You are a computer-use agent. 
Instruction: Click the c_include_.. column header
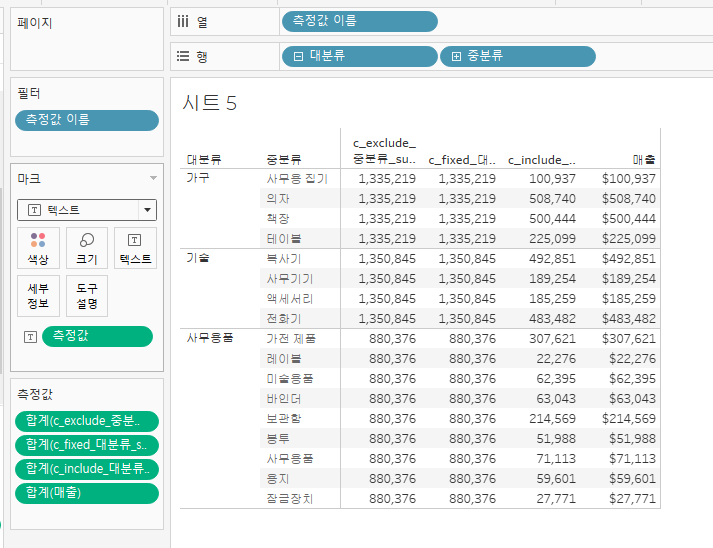[x=542, y=160]
